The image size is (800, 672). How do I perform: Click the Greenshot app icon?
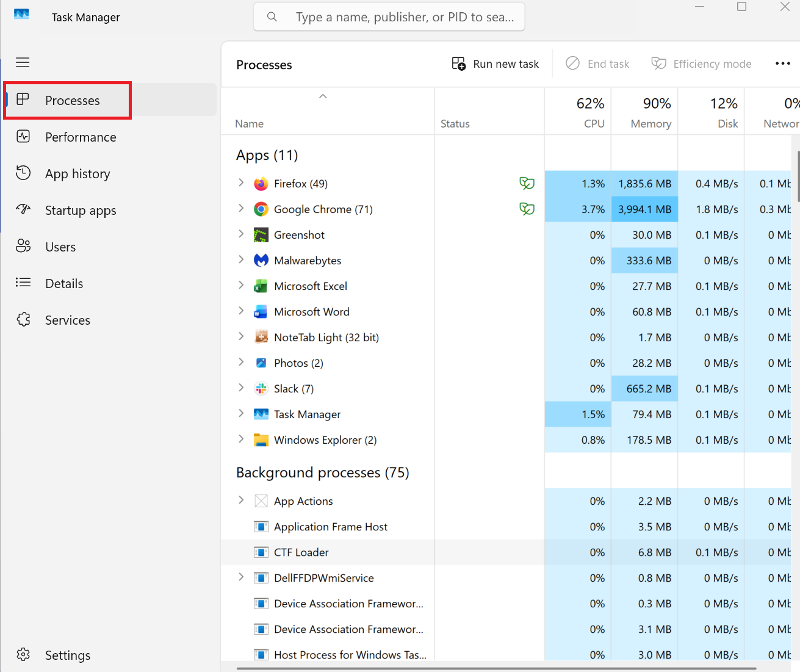coord(261,235)
